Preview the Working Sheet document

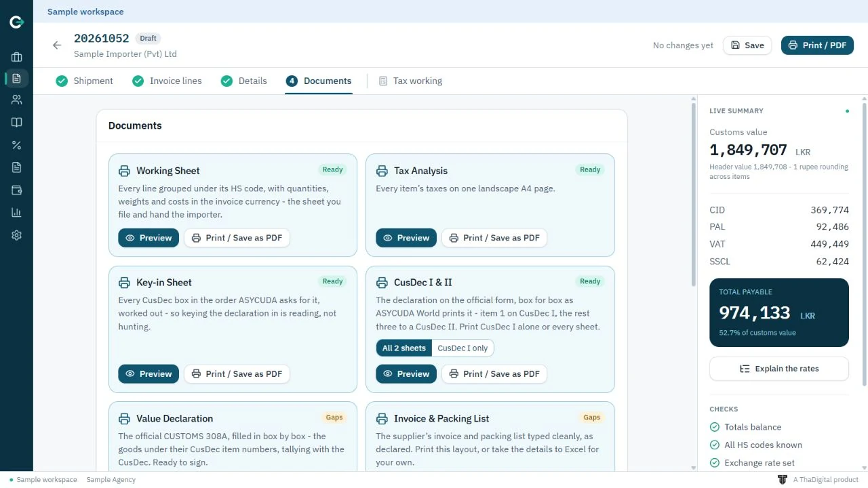(149, 238)
